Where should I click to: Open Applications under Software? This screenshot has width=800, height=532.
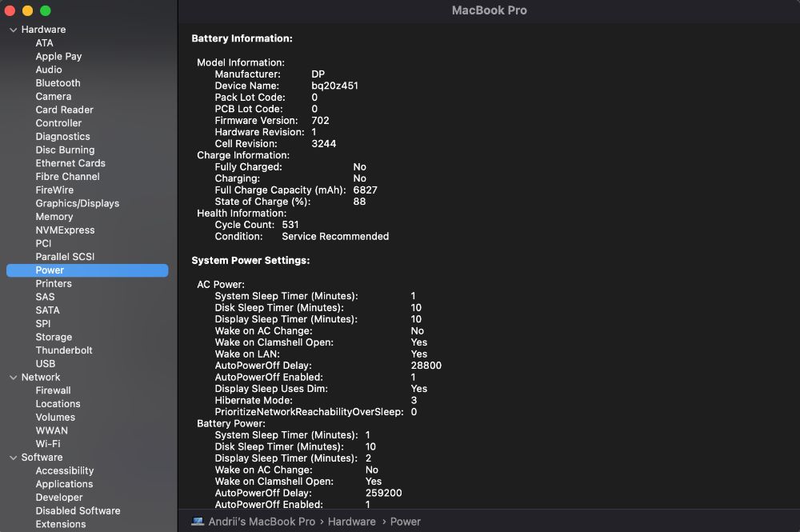[x=64, y=484]
